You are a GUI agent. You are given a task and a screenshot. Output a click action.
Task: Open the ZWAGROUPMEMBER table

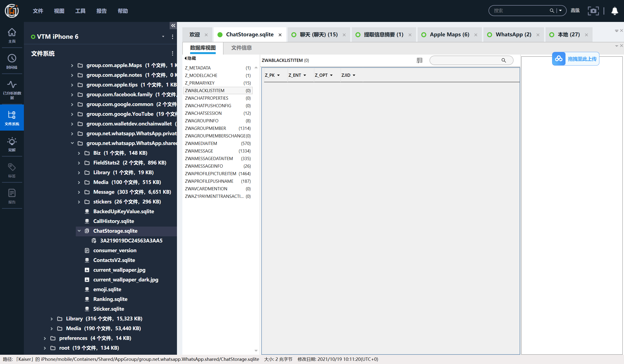coord(218,128)
